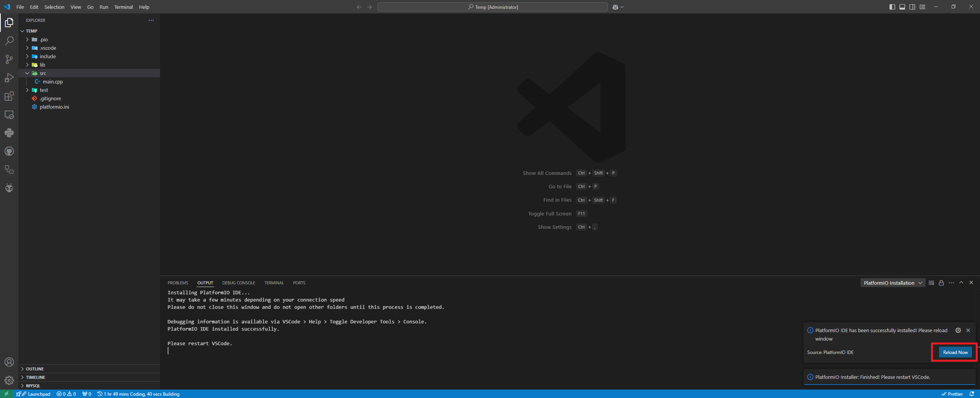Switch to the TERMINAL panel tab
Image resolution: width=980 pixels, height=398 pixels.
pos(274,283)
